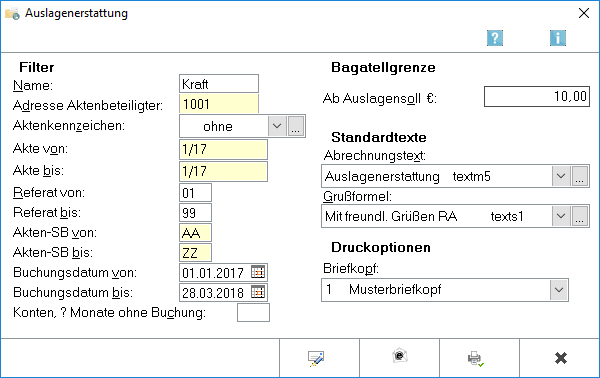The height and width of the screenshot is (378, 600).
Task: Close the Auslagenerstattung window
Action: click(584, 13)
